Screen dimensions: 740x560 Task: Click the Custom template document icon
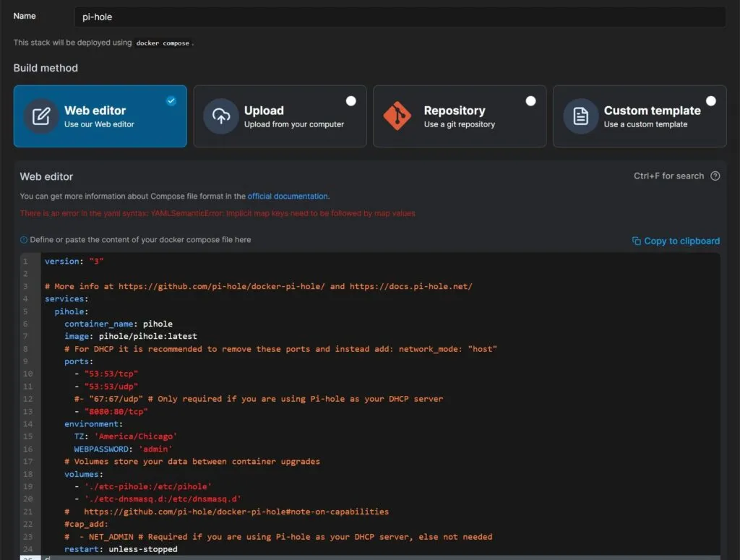[x=580, y=116]
